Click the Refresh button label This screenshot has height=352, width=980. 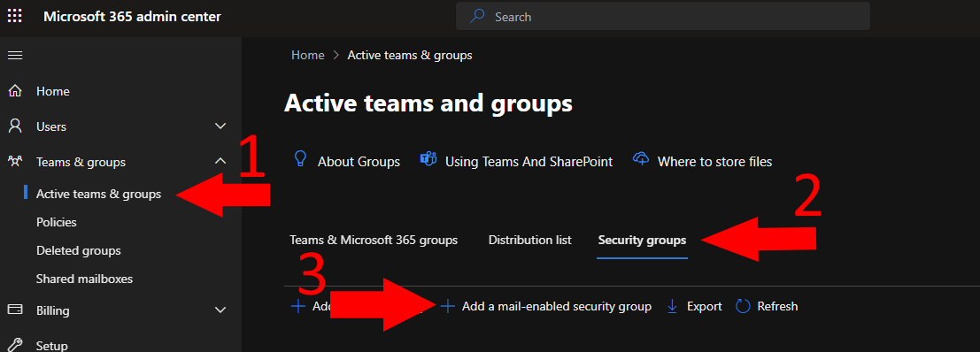[x=777, y=306]
